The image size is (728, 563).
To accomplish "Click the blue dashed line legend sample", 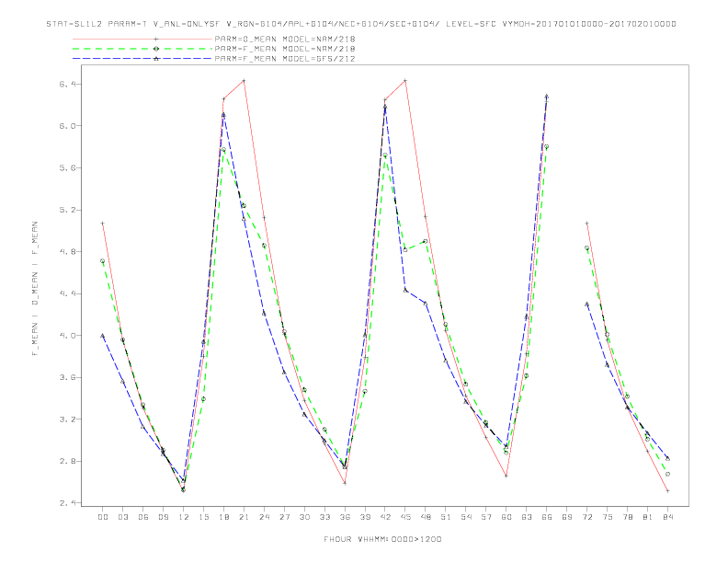I will point(142,59).
